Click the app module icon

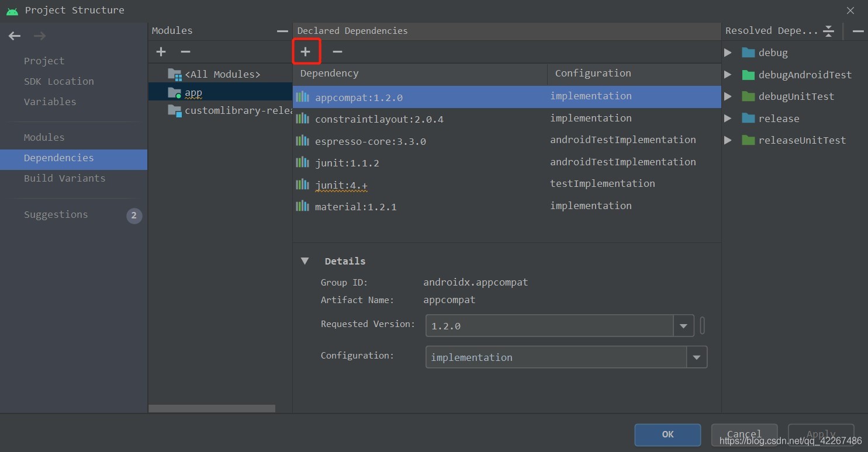[175, 93]
